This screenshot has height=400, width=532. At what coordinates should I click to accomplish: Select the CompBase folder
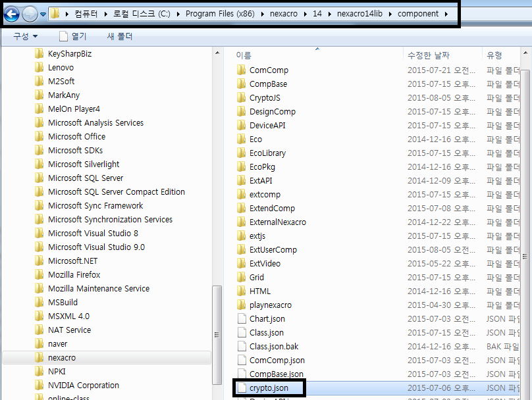click(x=268, y=84)
